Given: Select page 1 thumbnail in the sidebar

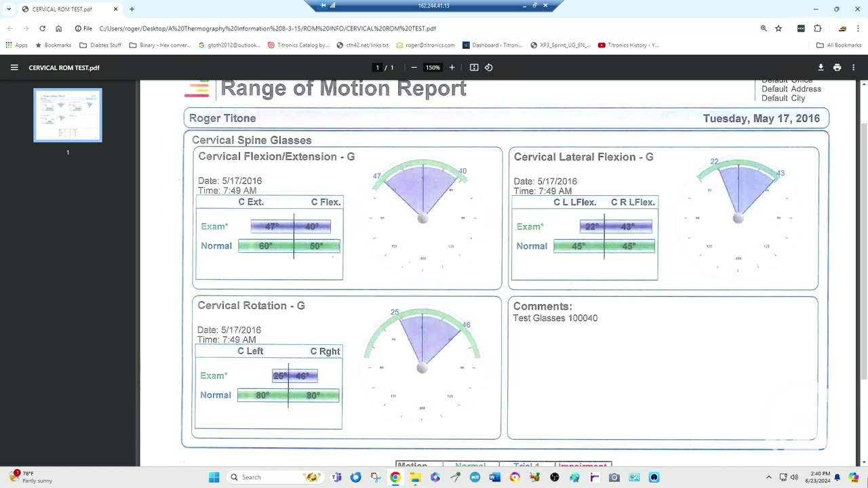Looking at the screenshot, I should (68, 115).
